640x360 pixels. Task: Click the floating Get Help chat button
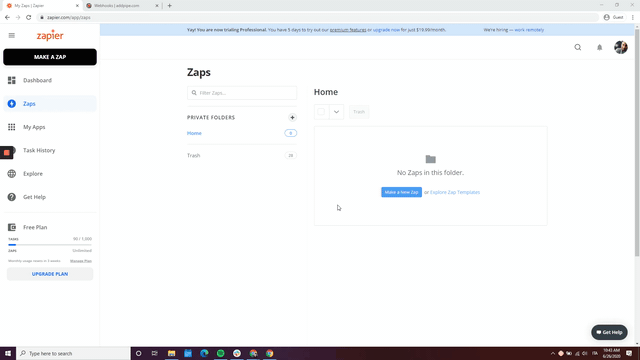(x=609, y=332)
